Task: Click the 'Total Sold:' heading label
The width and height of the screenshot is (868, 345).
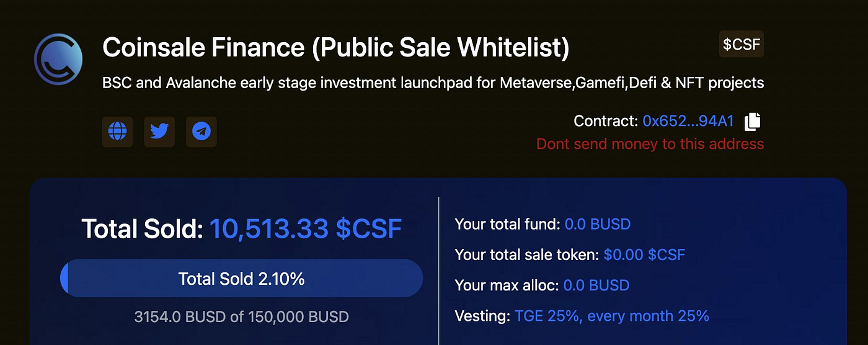Action: click(x=143, y=229)
